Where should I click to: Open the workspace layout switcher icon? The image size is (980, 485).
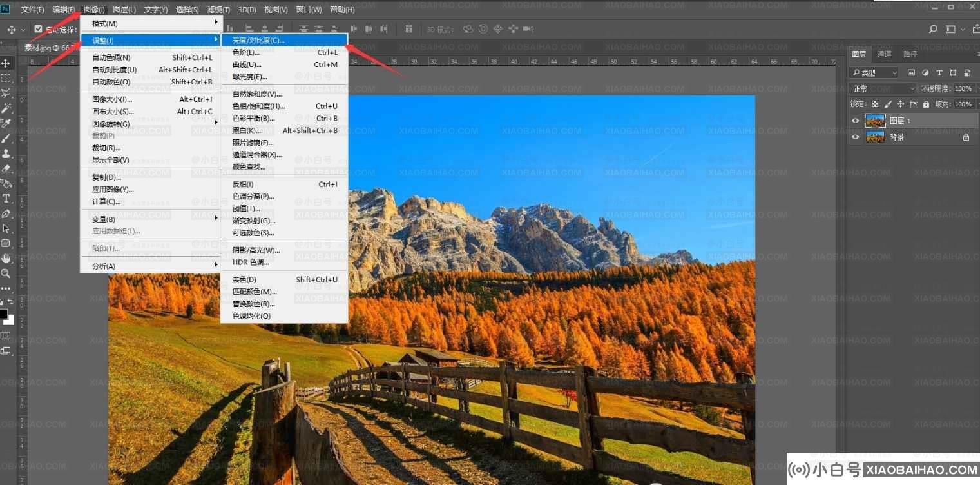pyautogui.click(x=950, y=29)
